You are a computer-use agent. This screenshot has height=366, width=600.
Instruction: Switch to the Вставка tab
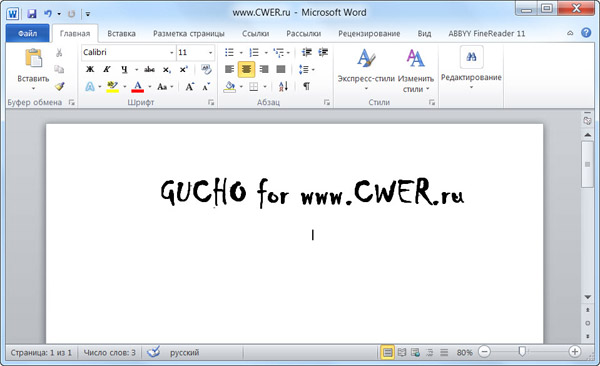click(121, 34)
